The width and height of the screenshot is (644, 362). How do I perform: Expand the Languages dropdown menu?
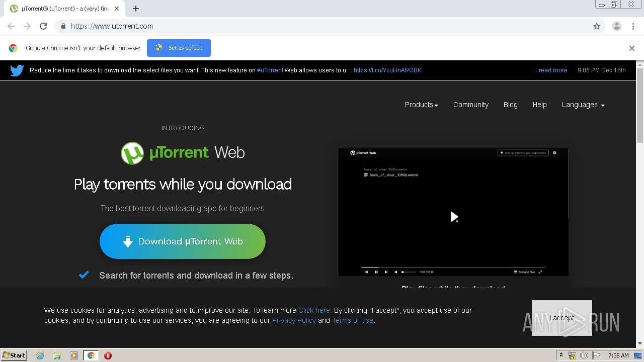[x=583, y=105]
